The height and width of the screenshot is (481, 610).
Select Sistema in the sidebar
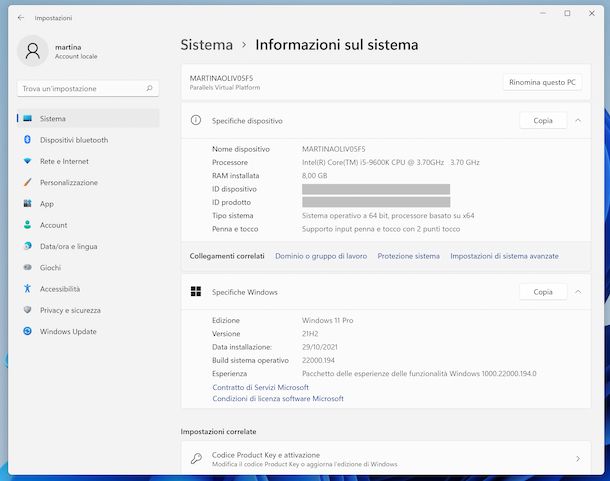pyautogui.click(x=88, y=118)
